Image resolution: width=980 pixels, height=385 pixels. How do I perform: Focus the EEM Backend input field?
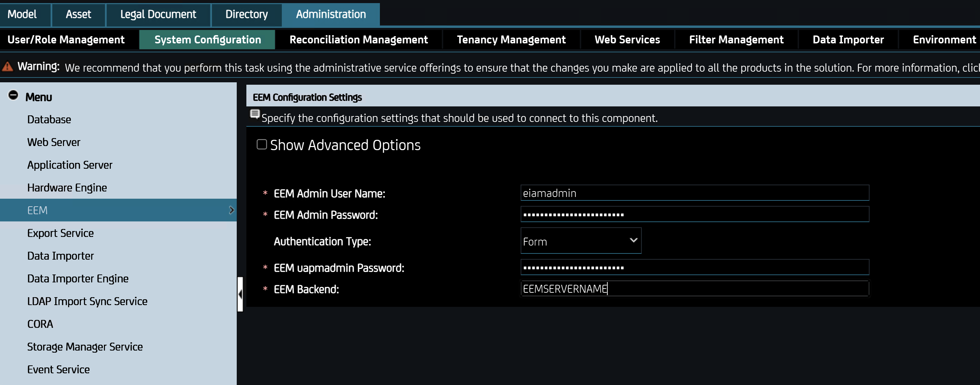pos(694,289)
